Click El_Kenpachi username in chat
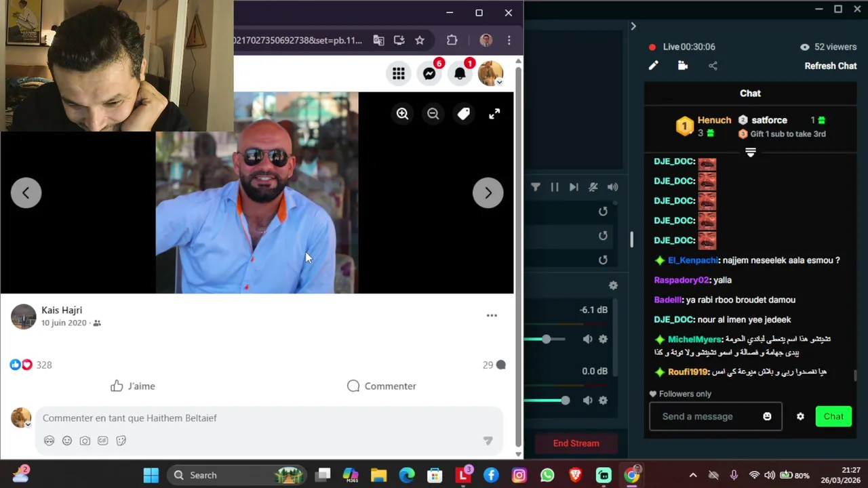This screenshot has height=488, width=868. coord(692,260)
